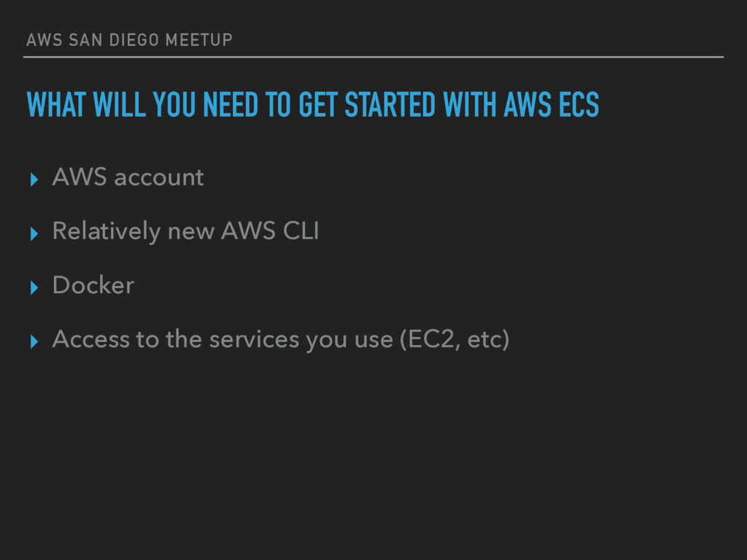The image size is (747, 560).
Task: Select the Docker bullet text
Action: tap(93, 285)
